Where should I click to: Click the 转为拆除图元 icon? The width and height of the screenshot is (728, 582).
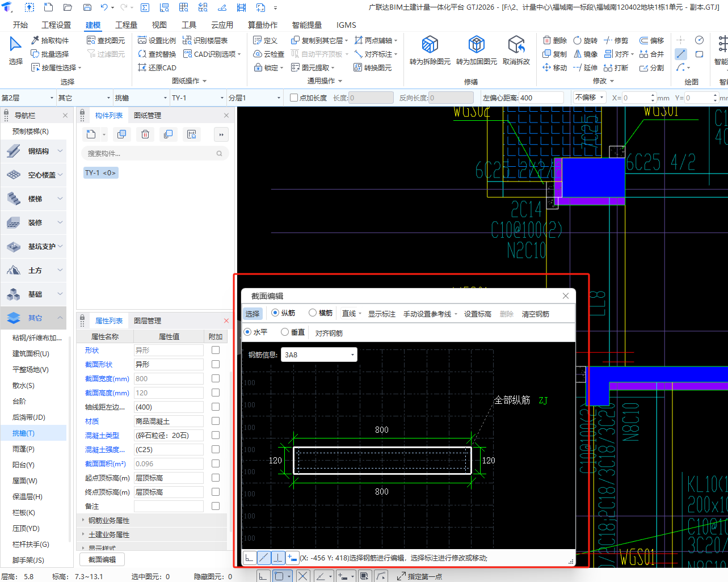(x=430, y=45)
